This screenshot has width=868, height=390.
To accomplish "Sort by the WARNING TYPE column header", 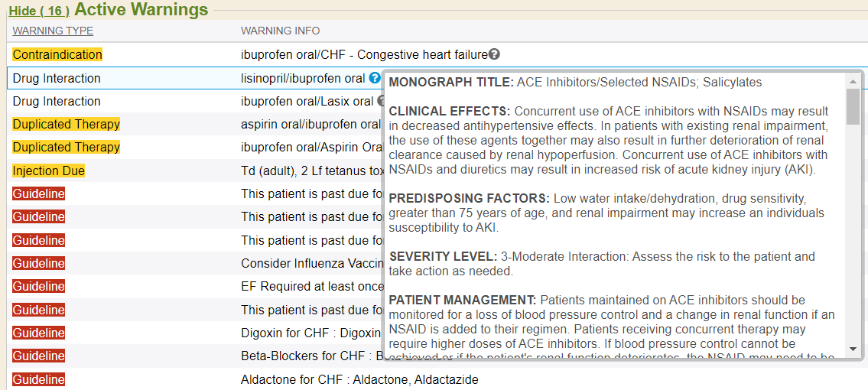I will [53, 31].
